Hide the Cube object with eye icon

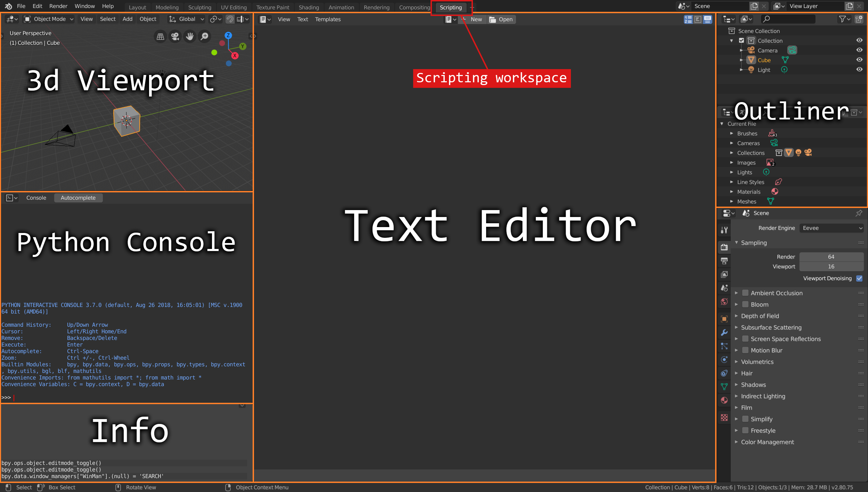tap(859, 60)
